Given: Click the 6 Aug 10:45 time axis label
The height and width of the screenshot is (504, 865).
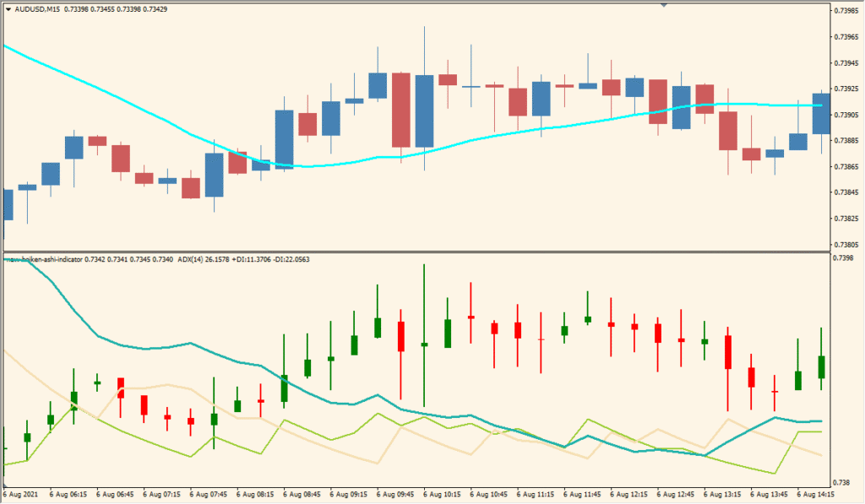Looking at the screenshot, I should pyautogui.click(x=491, y=495).
